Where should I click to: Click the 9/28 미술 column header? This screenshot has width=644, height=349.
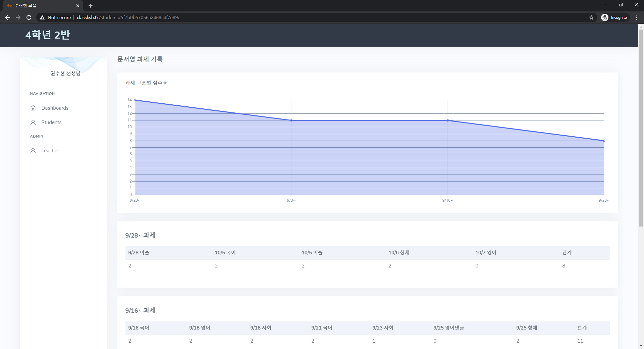click(139, 253)
